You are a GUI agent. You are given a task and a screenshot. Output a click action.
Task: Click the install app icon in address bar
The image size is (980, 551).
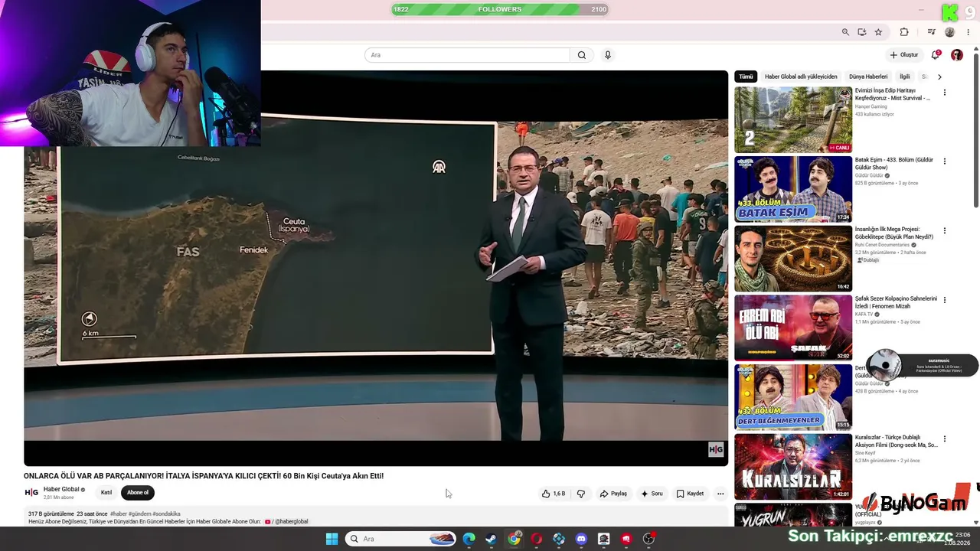[862, 32]
